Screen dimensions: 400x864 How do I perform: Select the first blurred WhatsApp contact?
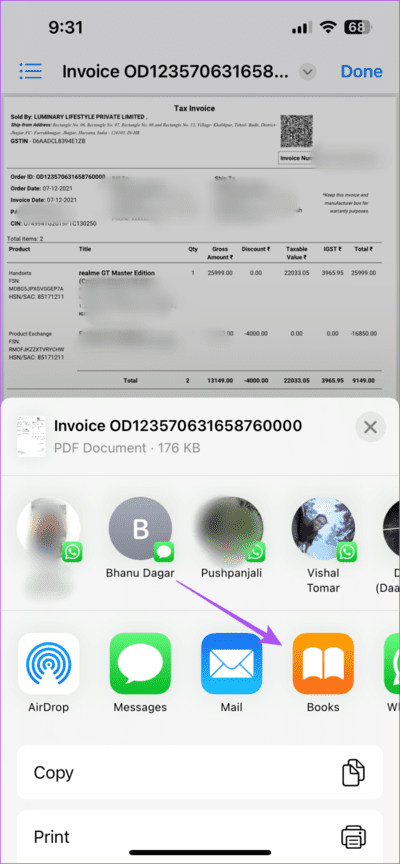coord(49,529)
